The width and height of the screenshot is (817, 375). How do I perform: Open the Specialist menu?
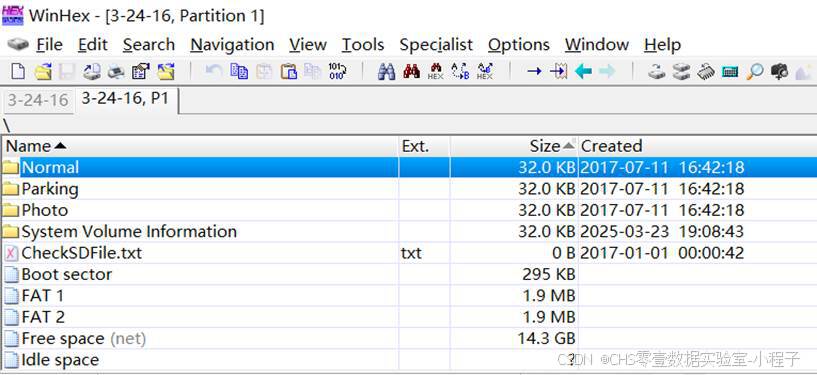point(436,45)
